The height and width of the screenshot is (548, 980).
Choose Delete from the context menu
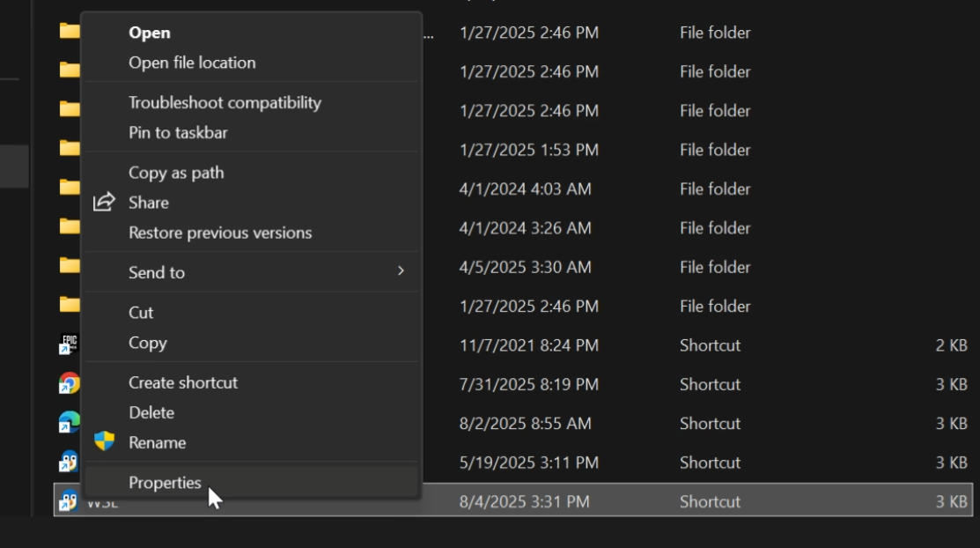(151, 412)
